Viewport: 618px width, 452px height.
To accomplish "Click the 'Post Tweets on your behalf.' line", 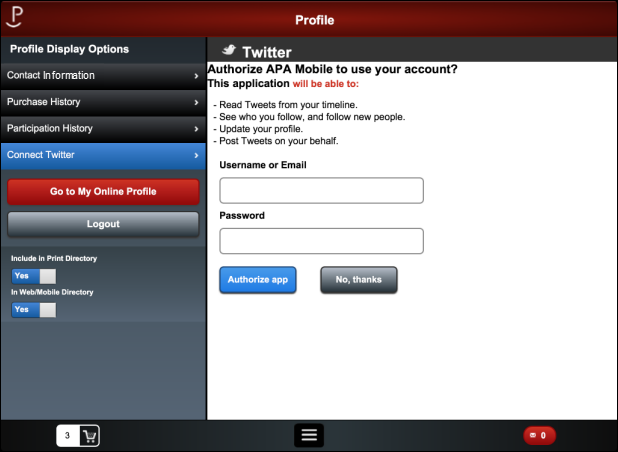I will 276,141.
